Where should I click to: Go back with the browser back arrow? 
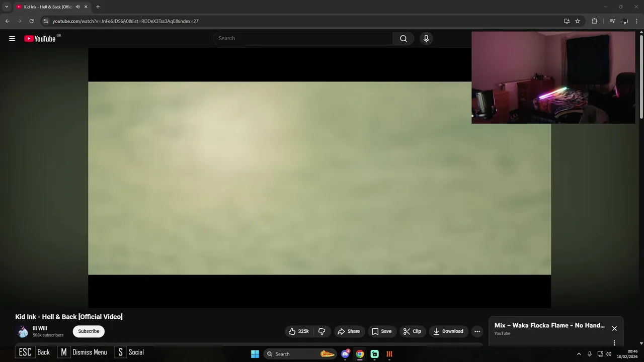click(x=7, y=21)
